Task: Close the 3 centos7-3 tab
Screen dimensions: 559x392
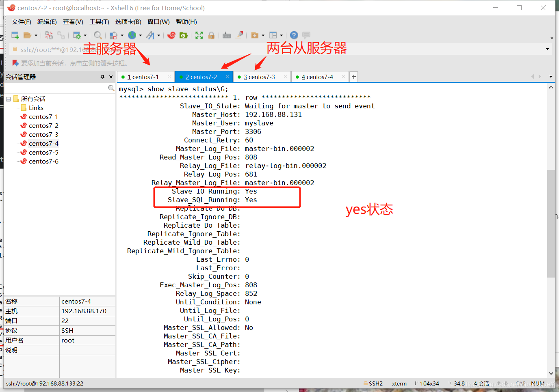Action: click(285, 77)
